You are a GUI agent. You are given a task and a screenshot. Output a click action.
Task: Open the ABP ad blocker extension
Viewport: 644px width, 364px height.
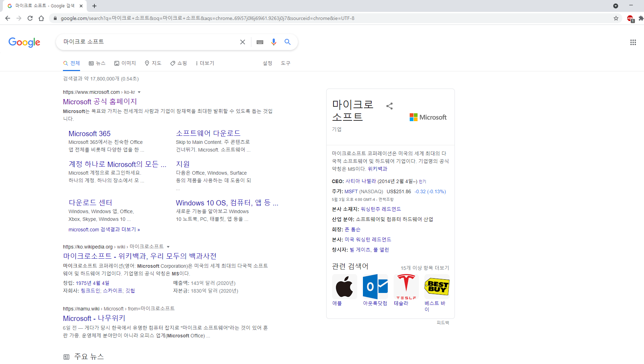[630, 19]
